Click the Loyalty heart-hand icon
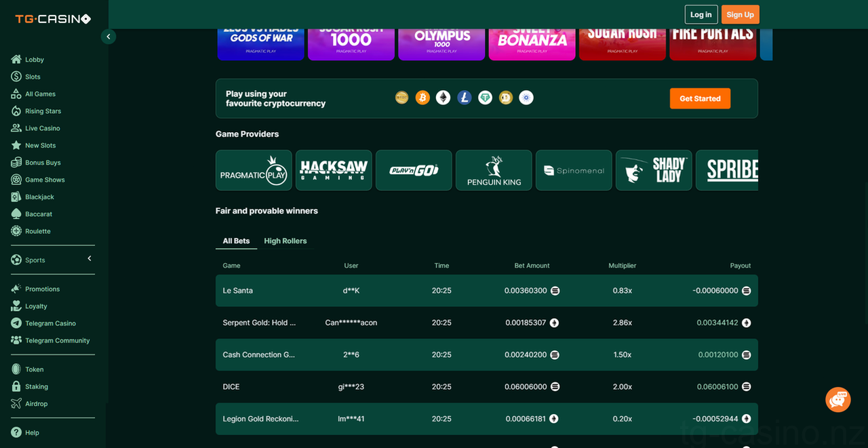 coord(16,306)
